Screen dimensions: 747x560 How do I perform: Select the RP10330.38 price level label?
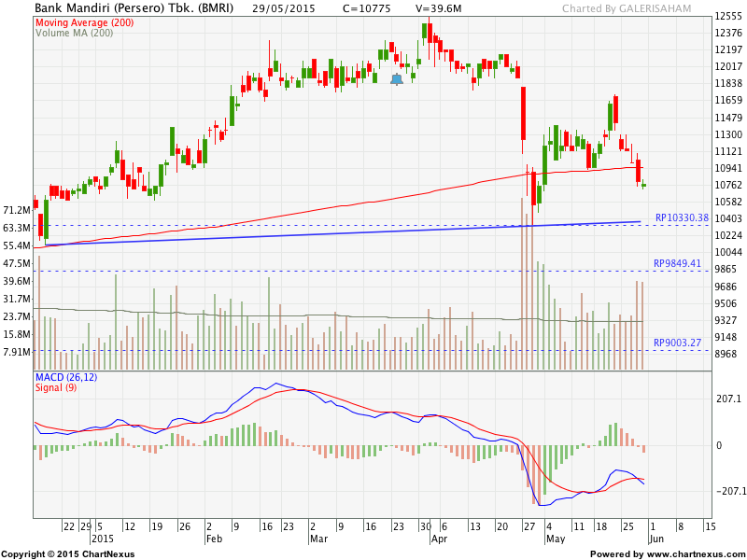point(683,217)
